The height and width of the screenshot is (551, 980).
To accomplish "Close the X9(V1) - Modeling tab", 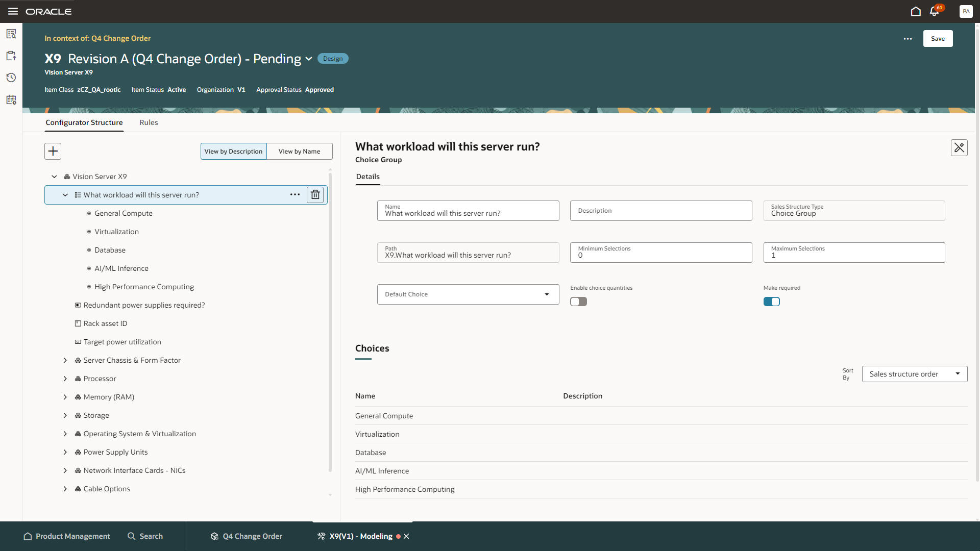I will click(406, 536).
